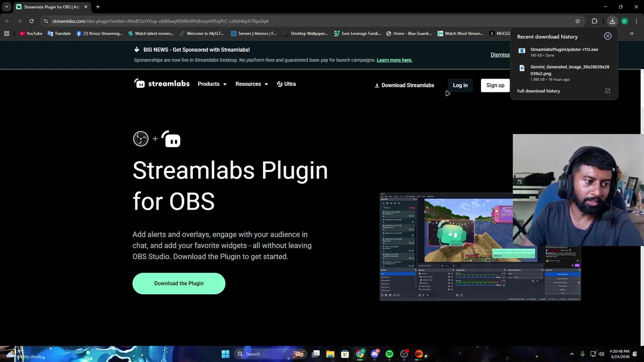Dismiss the sponsorship news banner
644x362 pixels.
[x=500, y=55]
